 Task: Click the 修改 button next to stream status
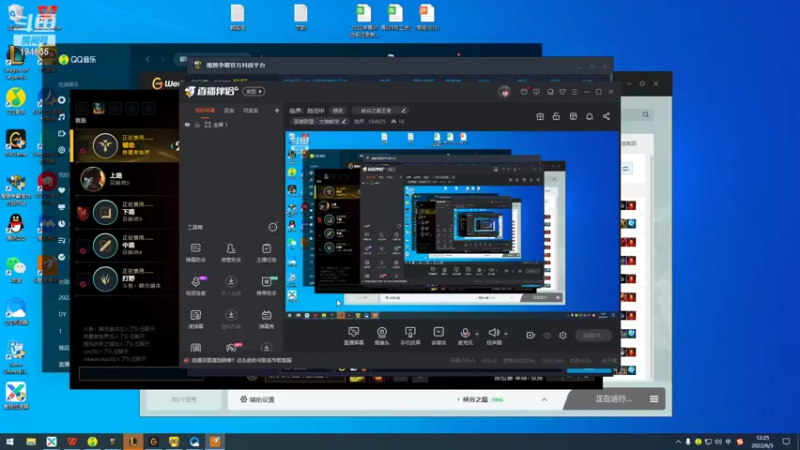pyautogui.click(x=338, y=110)
